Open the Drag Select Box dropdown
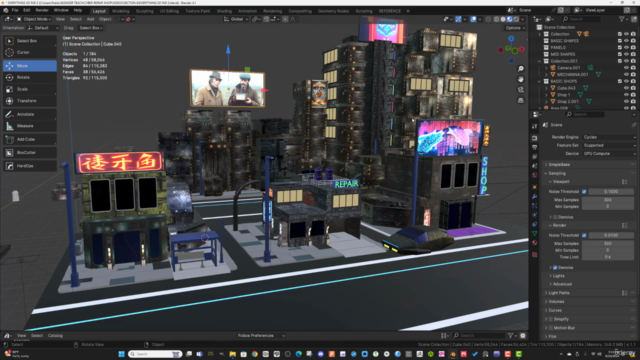The height and width of the screenshot is (360, 640). click(90, 28)
